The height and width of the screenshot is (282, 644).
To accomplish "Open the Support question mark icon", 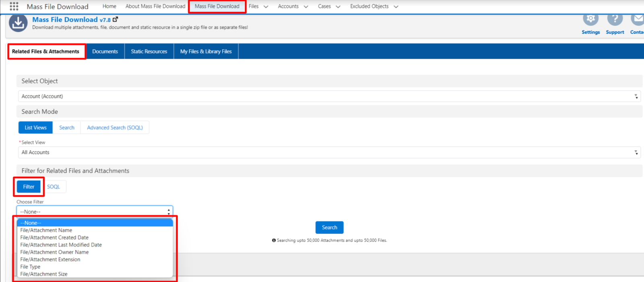I will [615, 19].
